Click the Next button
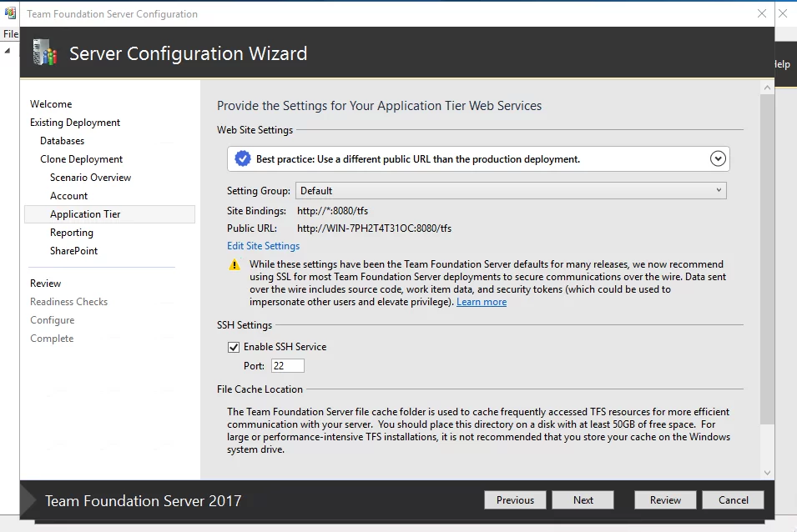 (x=583, y=500)
